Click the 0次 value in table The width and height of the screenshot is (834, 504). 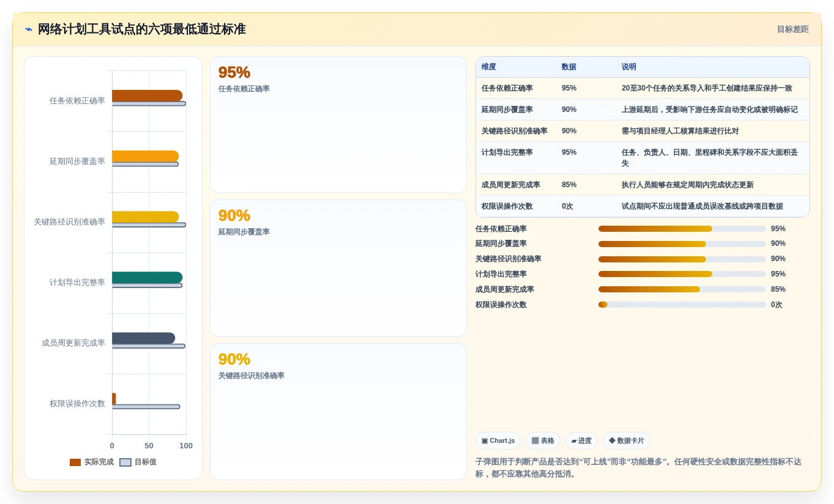[x=567, y=206]
